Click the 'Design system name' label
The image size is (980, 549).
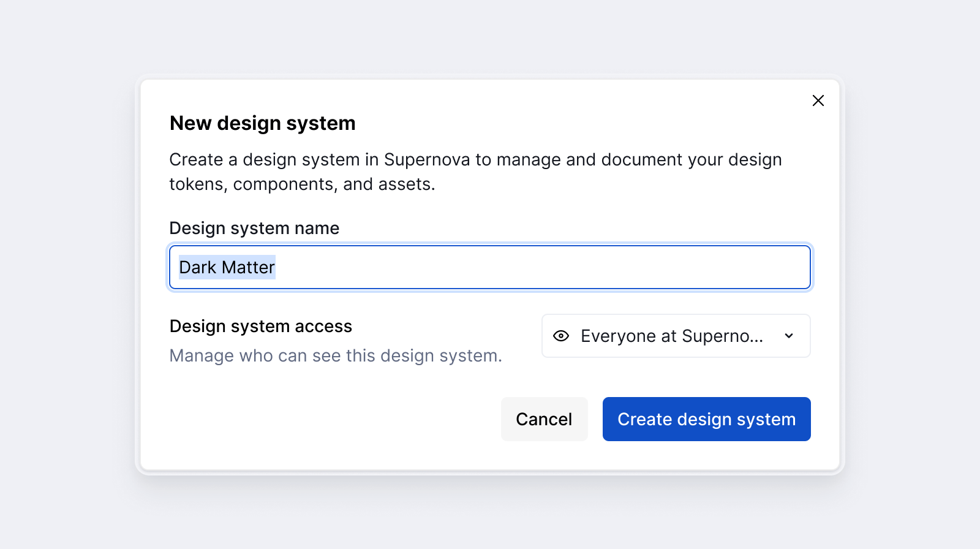coord(254,228)
